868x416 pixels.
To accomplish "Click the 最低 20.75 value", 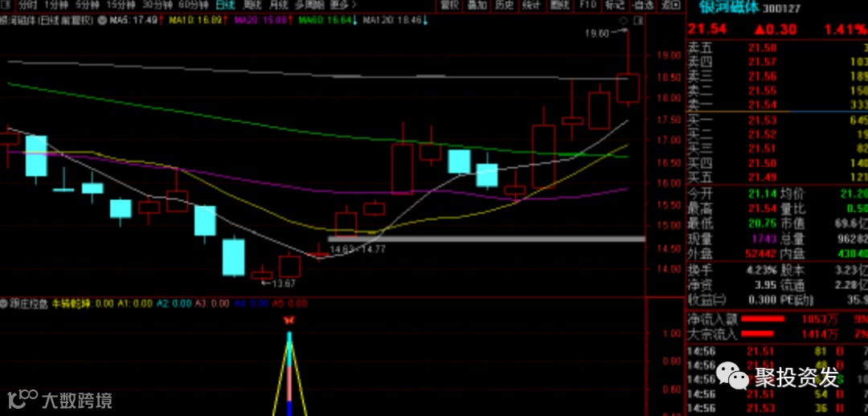I will pyautogui.click(x=762, y=223).
